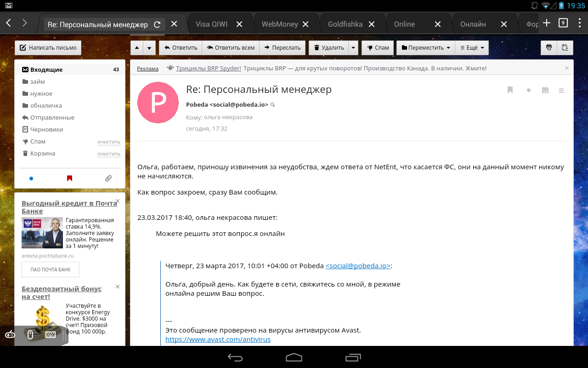Filter flagged messages with red flag

(70, 178)
